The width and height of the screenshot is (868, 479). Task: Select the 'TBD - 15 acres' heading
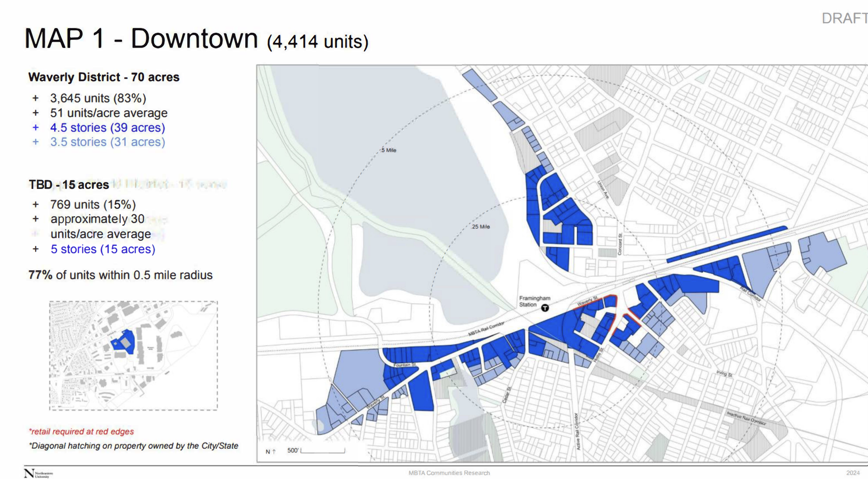[x=69, y=185]
